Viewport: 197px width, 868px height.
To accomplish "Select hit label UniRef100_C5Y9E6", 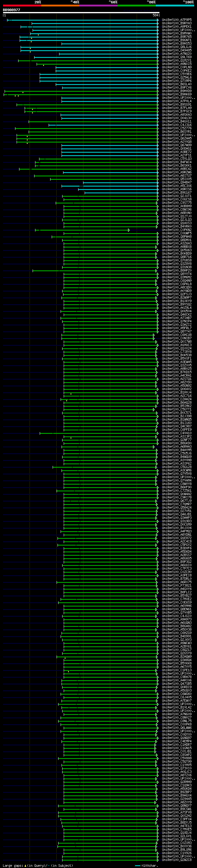I will 176,74.
